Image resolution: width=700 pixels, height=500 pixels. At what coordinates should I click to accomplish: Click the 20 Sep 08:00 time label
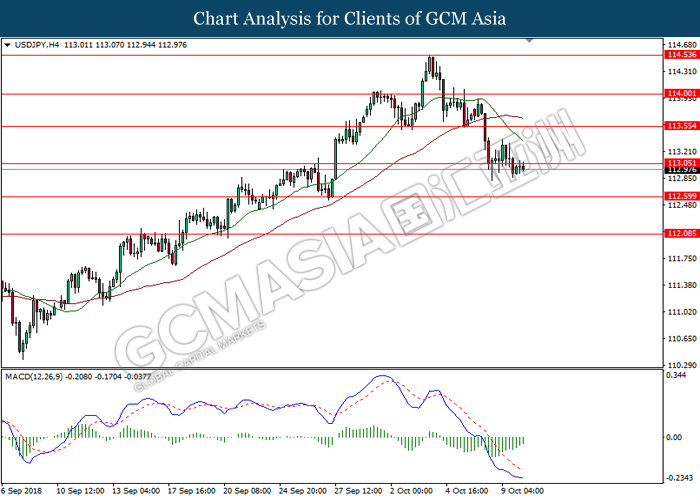tap(247, 491)
